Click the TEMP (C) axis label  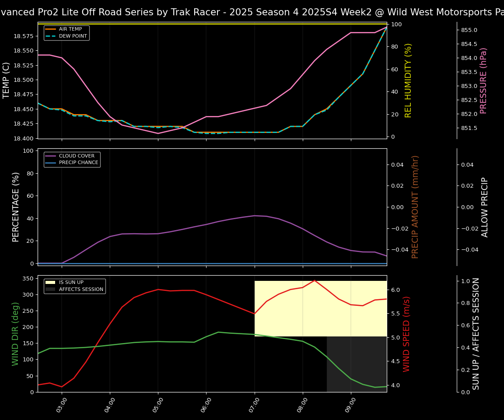click(7, 80)
